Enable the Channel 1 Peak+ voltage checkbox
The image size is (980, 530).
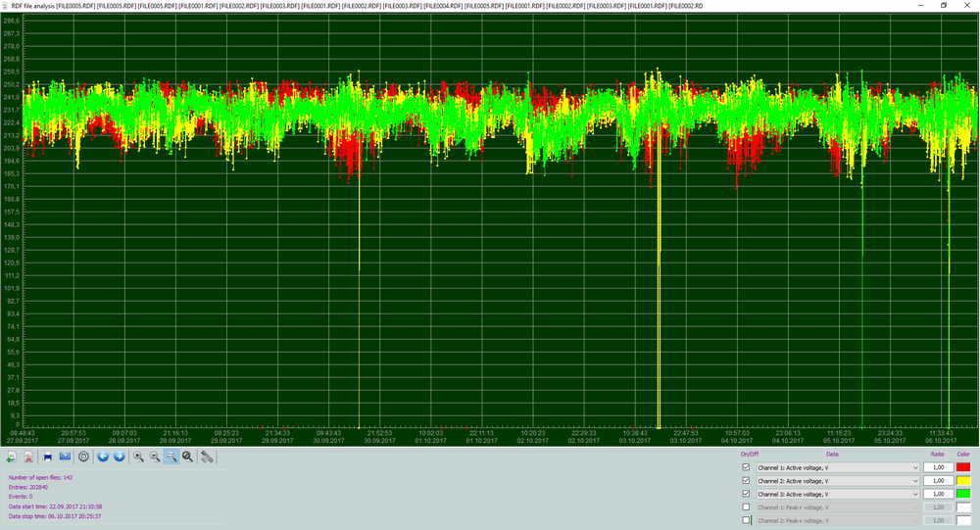[x=747, y=506]
